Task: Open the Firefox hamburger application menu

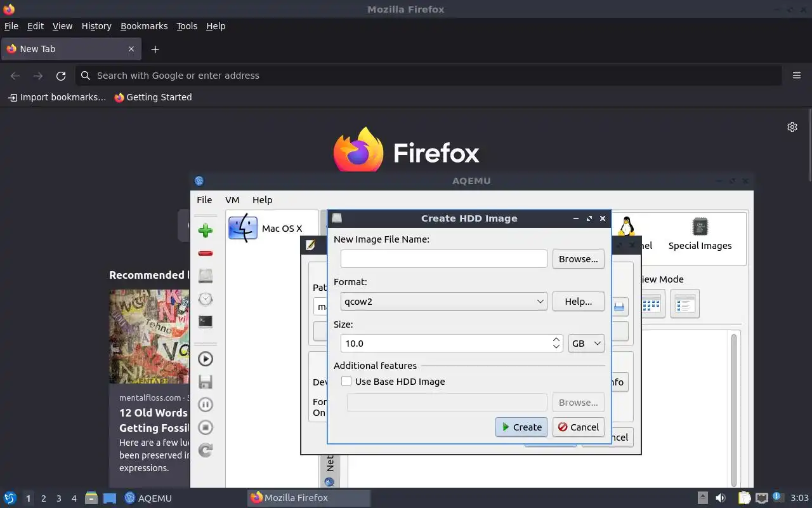Action: (x=797, y=76)
